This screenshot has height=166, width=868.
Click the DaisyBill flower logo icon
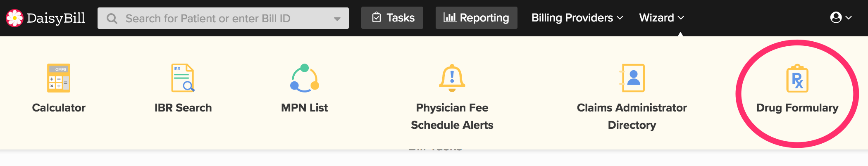pos(14,18)
